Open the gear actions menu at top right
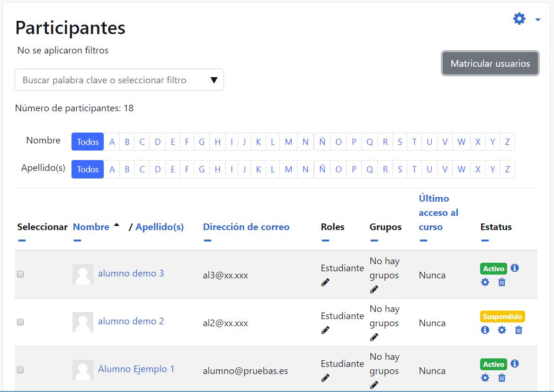The width and height of the screenshot is (554, 392). pyautogui.click(x=519, y=19)
